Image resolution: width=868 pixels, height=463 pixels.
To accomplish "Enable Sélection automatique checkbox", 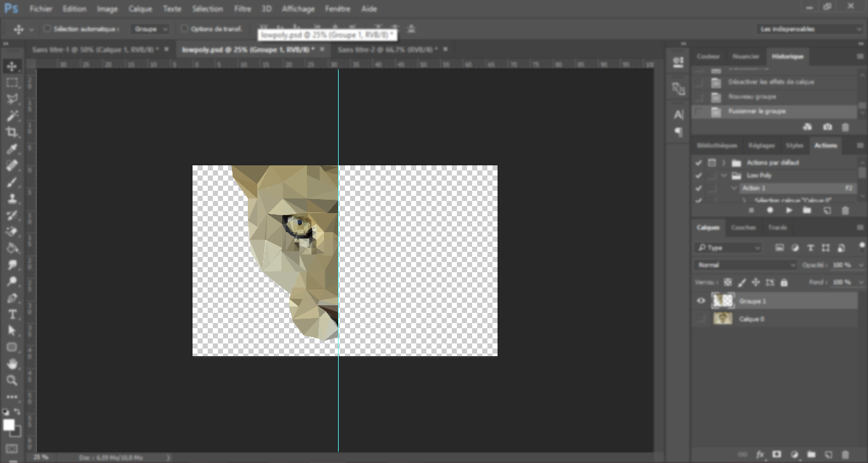I will pyautogui.click(x=46, y=29).
